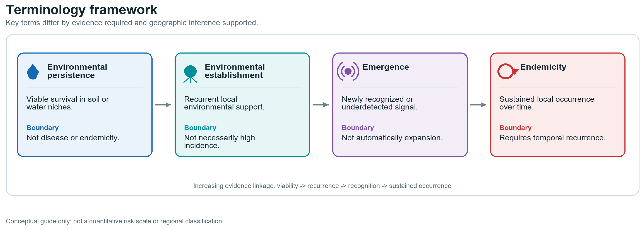Select the Environmental persistence heading

tap(77, 71)
